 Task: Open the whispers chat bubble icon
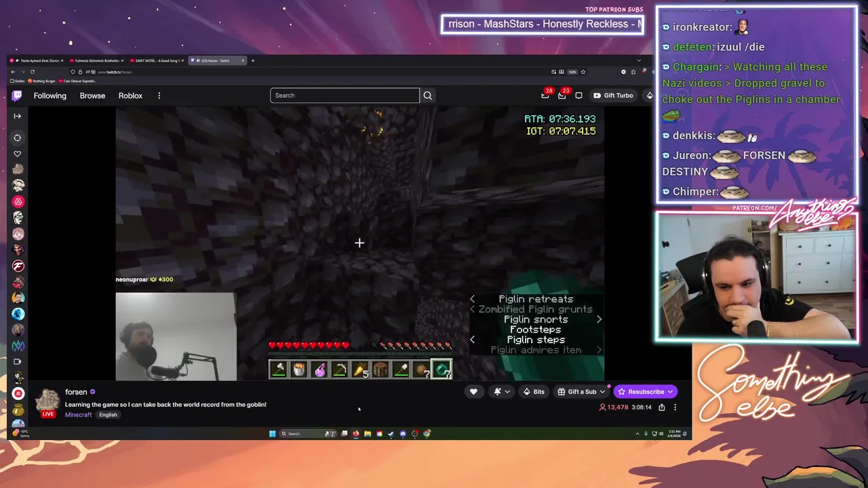coord(578,96)
